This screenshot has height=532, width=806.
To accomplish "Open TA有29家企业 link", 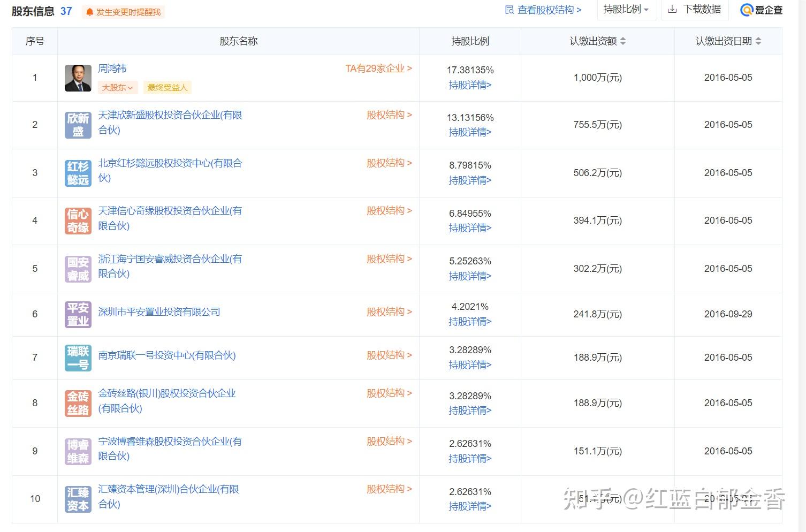I will 379,69.
